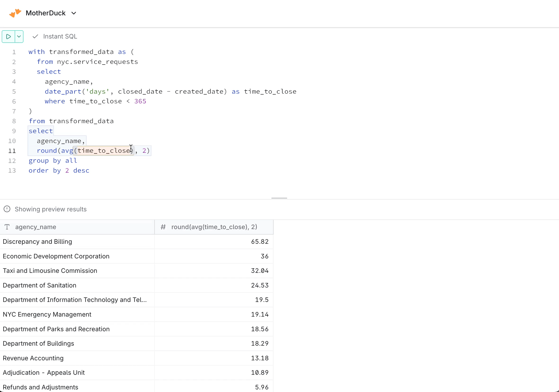Sort by the agency_name column header
The height and width of the screenshot is (392, 559).
35,227
